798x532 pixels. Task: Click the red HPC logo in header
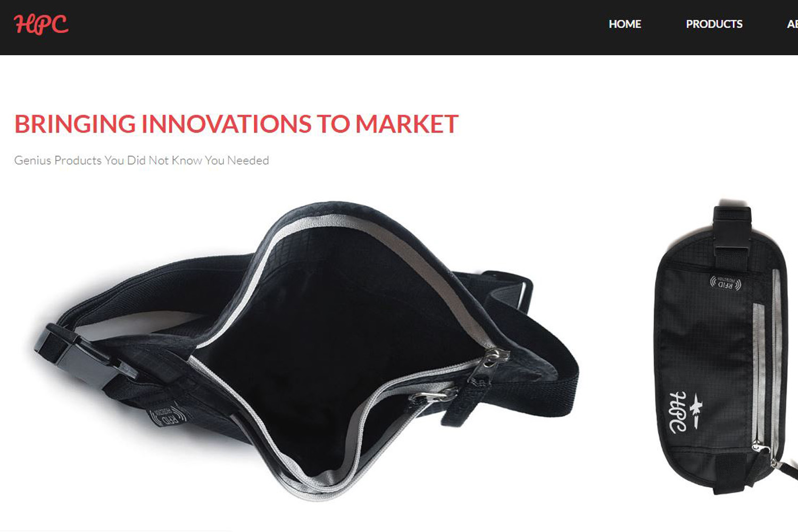point(41,24)
